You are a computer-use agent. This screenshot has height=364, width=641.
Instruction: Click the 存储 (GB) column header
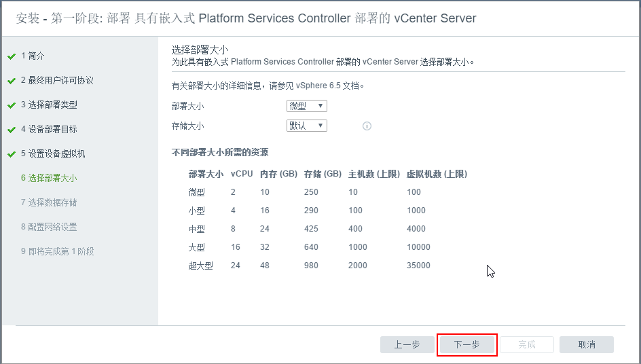point(323,174)
